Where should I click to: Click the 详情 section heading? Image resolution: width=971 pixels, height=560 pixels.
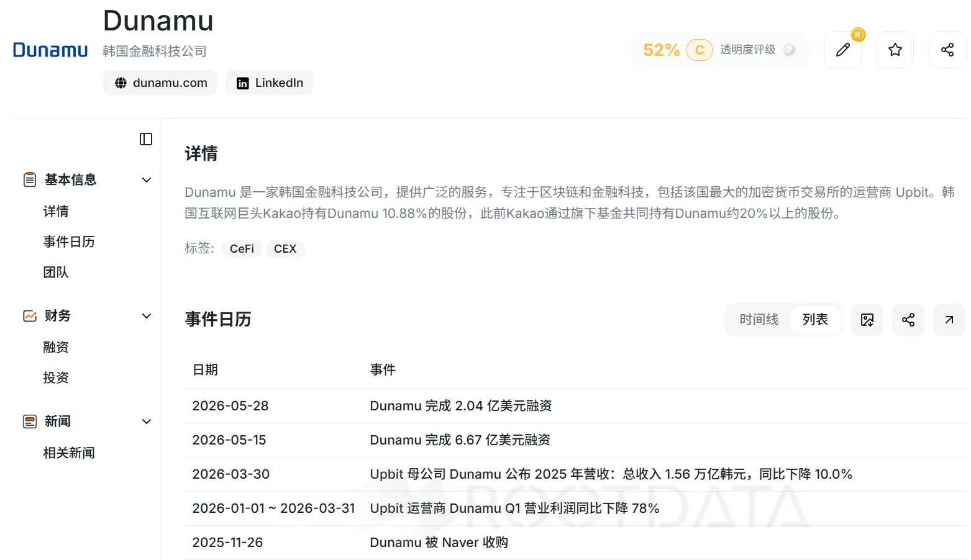(201, 153)
